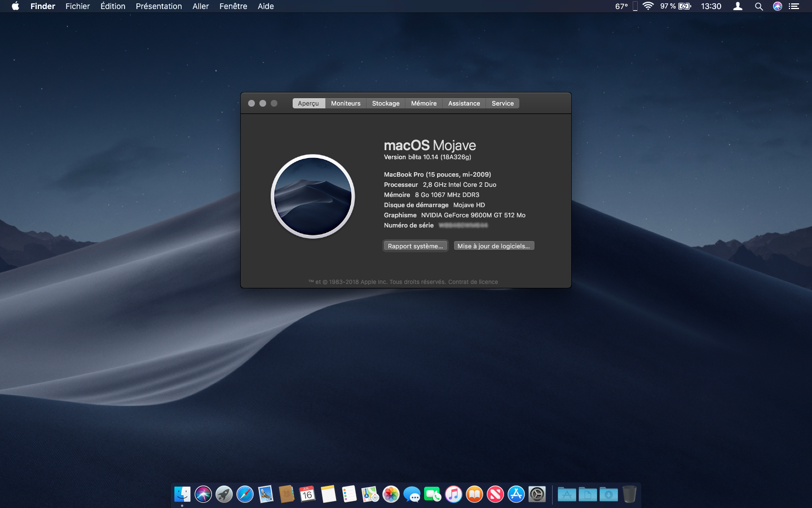The height and width of the screenshot is (508, 812).
Task: Open iBooks app in Dock
Action: 474,494
